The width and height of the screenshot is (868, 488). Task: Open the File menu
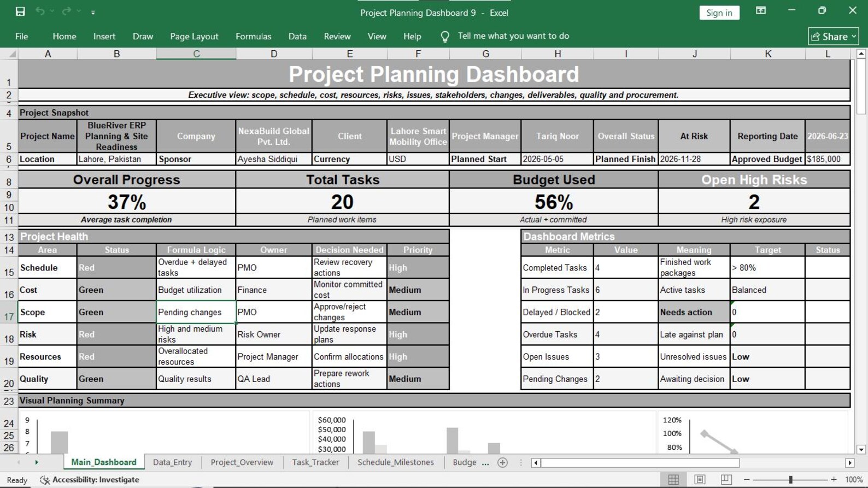(x=22, y=37)
